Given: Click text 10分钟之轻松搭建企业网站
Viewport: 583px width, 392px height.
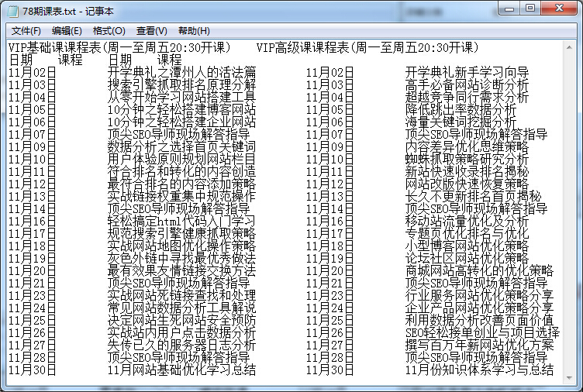Looking at the screenshot, I should (181, 122).
